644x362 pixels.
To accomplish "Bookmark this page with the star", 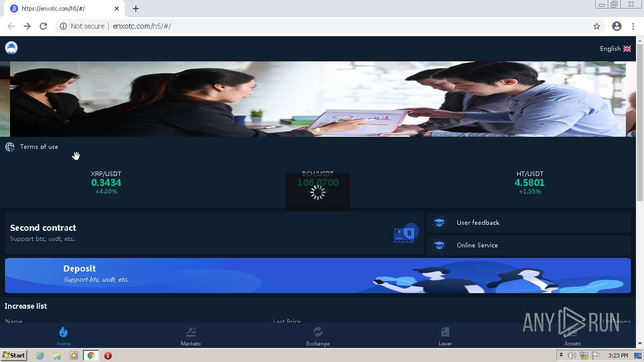I will [x=597, y=26].
